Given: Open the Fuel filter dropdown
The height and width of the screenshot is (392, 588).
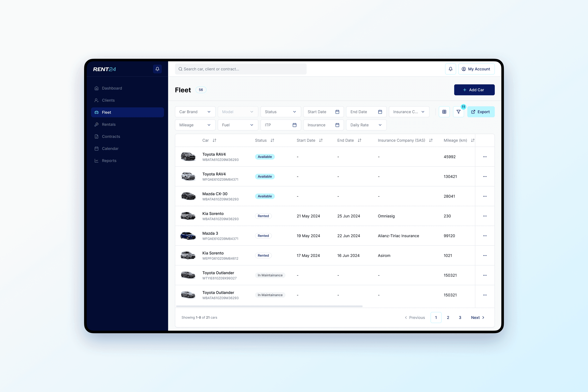Looking at the screenshot, I should pyautogui.click(x=238, y=125).
